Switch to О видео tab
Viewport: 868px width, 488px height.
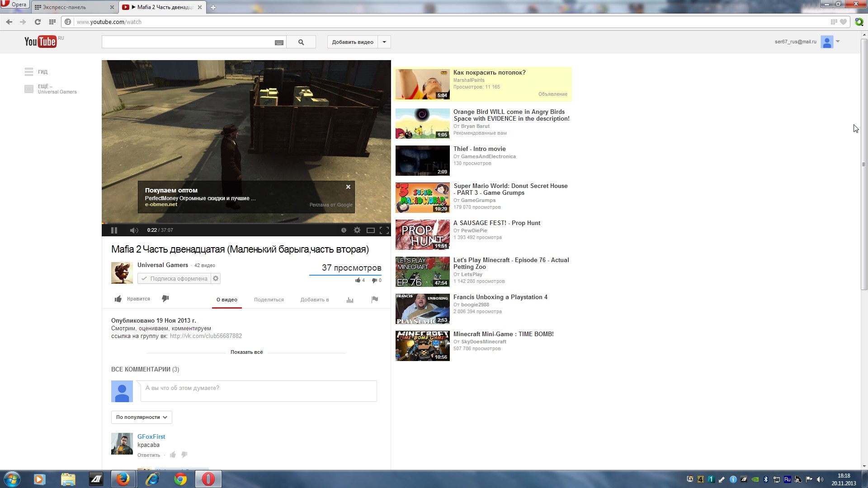pos(227,300)
